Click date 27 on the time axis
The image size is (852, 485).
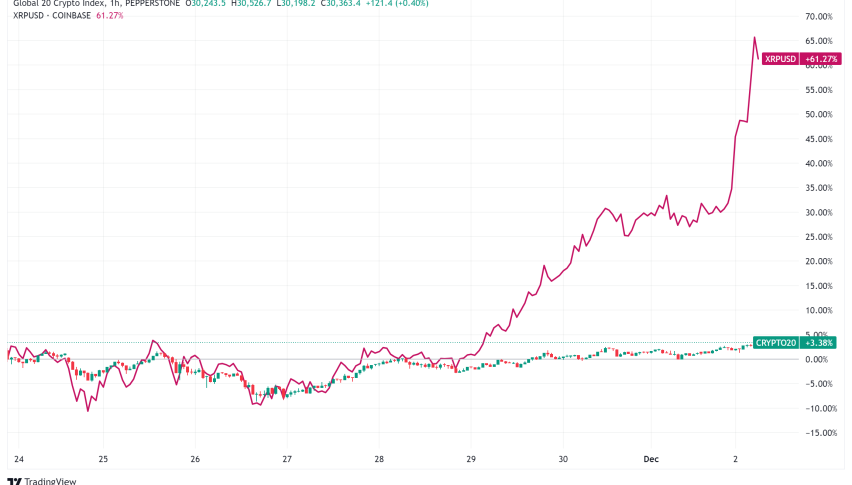[287, 458]
